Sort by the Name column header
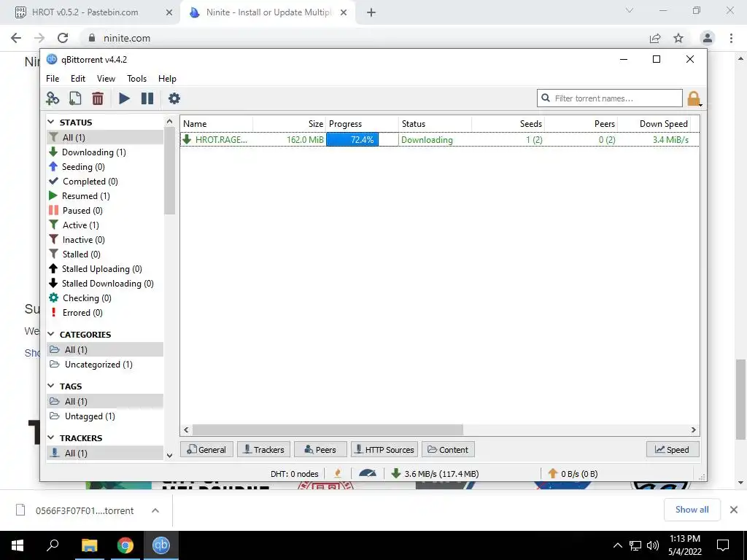Viewport: 747px width, 560px height. pyautogui.click(x=217, y=124)
